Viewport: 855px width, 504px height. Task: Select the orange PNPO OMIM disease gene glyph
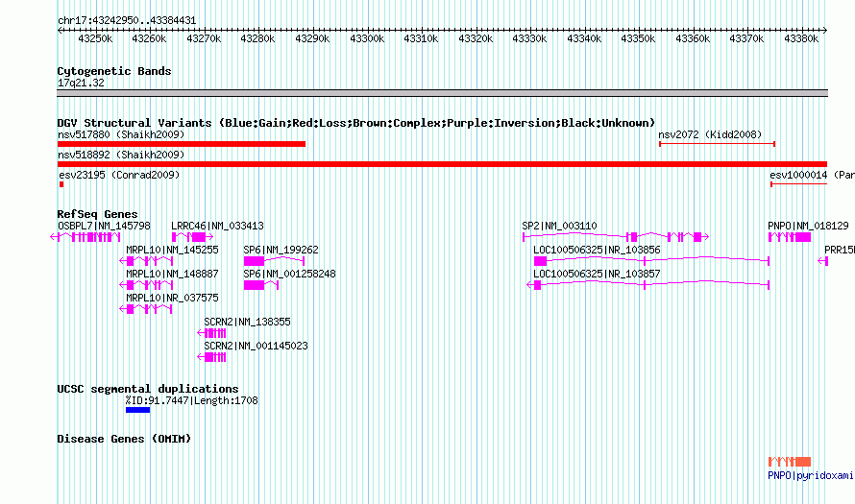tap(790, 462)
